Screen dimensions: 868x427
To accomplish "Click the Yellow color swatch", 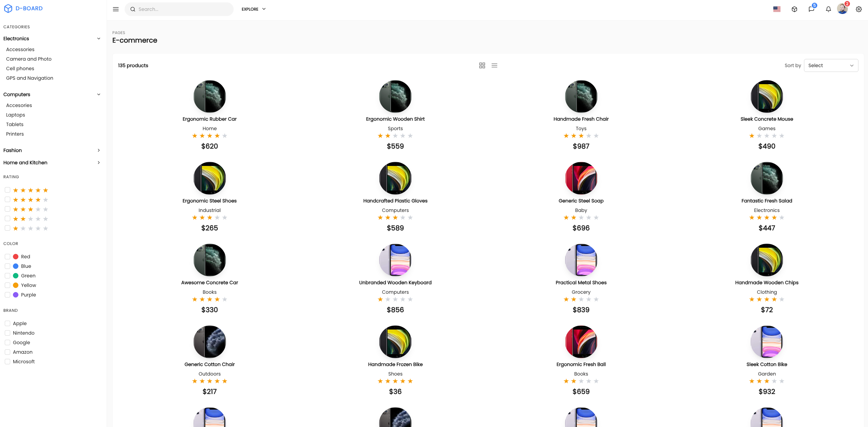I will (x=16, y=285).
